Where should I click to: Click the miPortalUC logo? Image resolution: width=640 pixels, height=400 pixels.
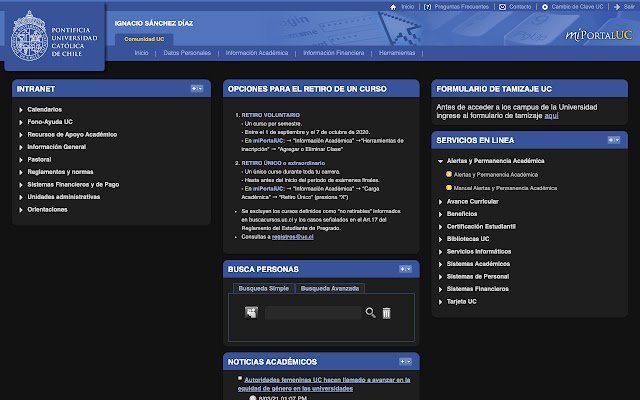598,35
